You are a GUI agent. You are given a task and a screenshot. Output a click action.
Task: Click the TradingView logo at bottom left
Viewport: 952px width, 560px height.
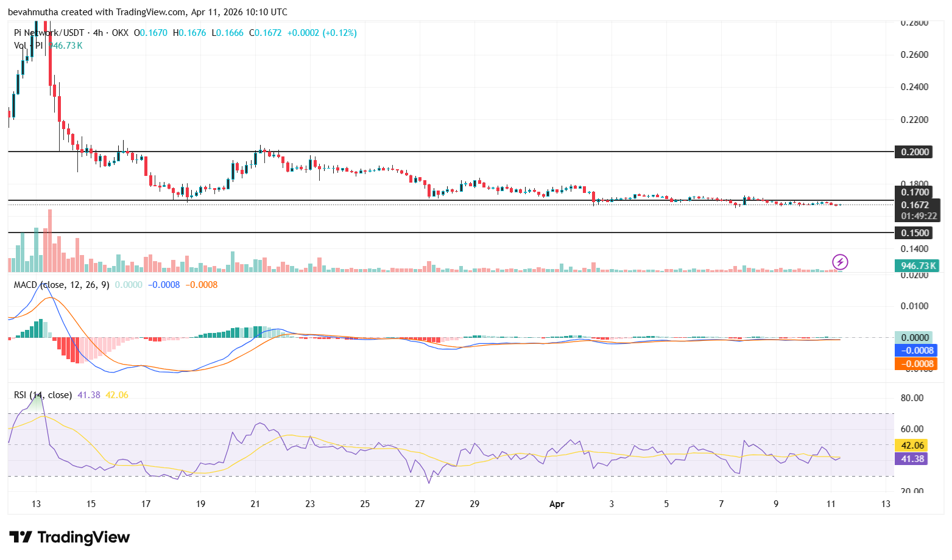[x=67, y=537]
